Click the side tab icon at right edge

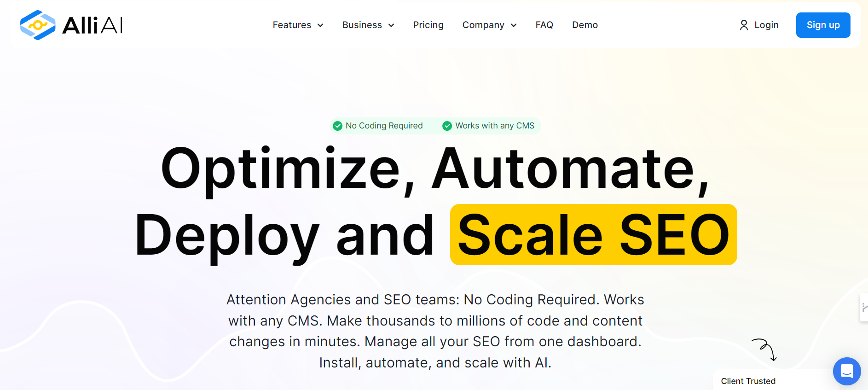[864, 307]
